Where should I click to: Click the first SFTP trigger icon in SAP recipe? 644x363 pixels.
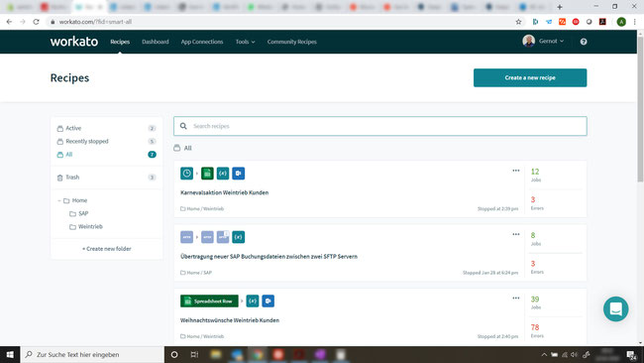coord(186,237)
